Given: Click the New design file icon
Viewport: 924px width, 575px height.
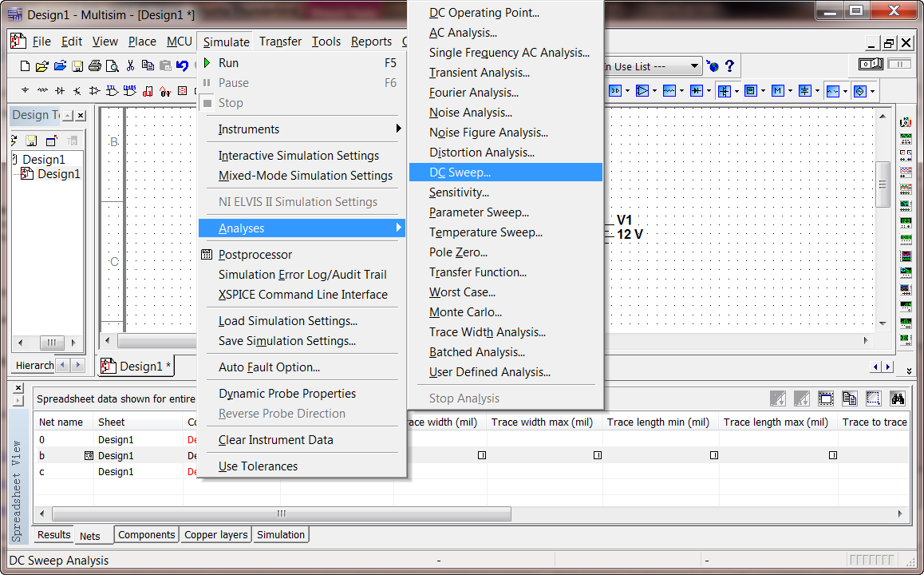Looking at the screenshot, I should point(25,66).
